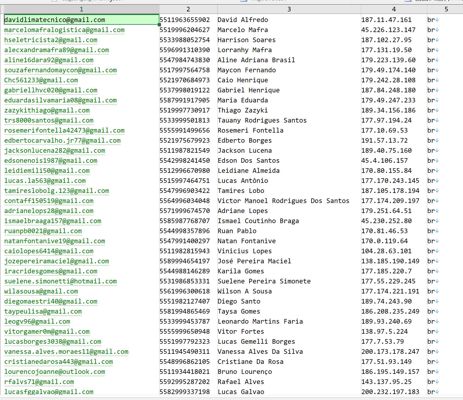Click the name Lucas Gemelli Borges
This screenshot has width=463, height=400.
point(256,341)
